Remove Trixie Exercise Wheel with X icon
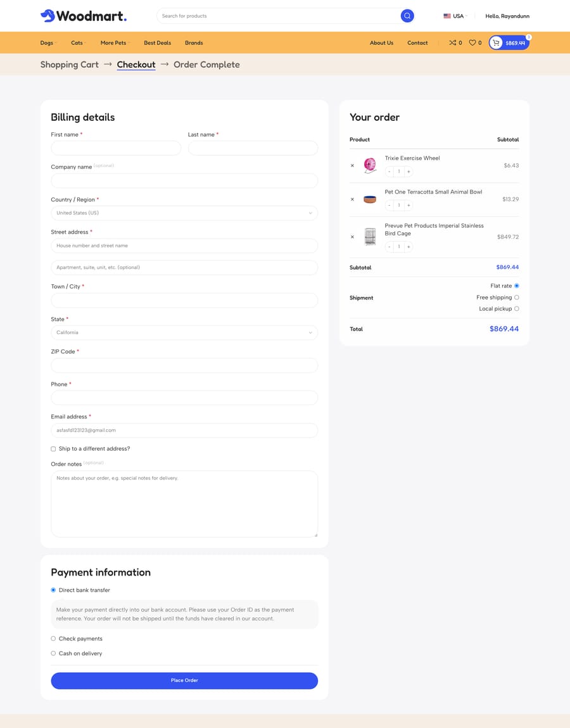 point(352,165)
